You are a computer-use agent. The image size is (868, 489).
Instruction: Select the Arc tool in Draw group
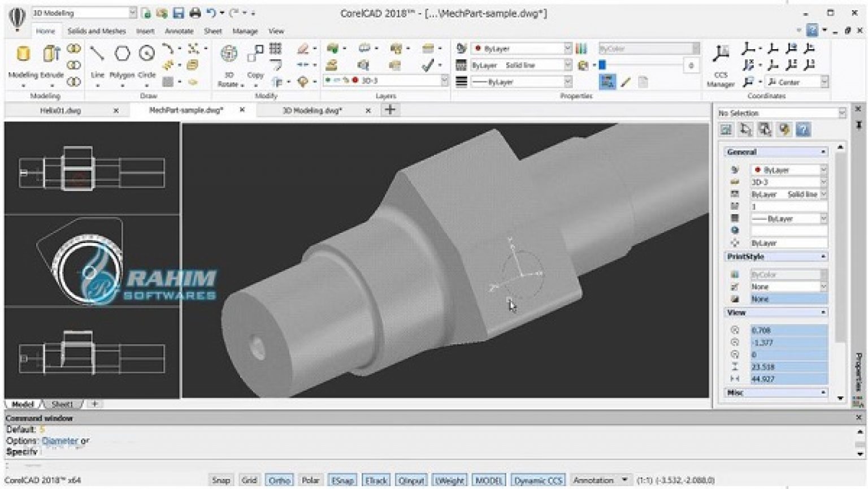168,49
